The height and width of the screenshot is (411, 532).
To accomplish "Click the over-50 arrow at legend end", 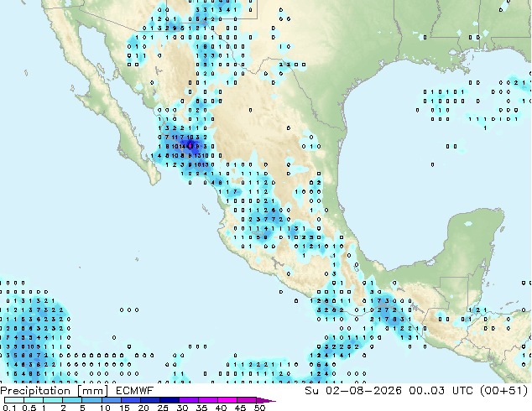I will [x=266, y=400].
